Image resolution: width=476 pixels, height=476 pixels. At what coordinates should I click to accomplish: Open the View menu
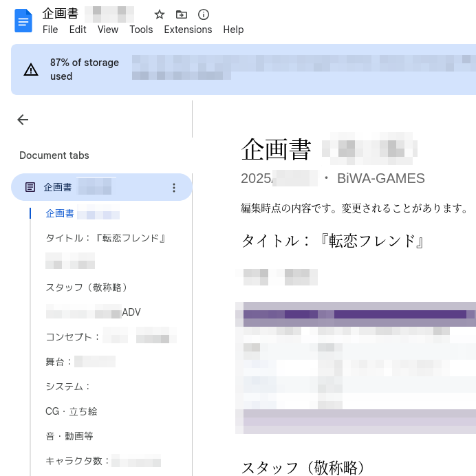coord(108,30)
